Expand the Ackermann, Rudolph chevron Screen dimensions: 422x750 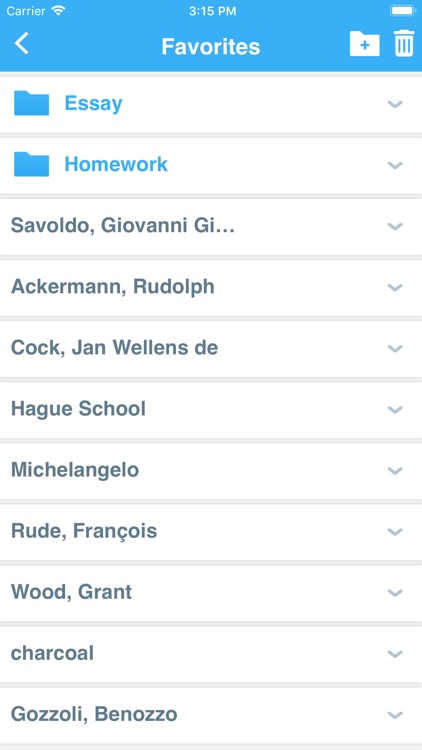tap(395, 287)
